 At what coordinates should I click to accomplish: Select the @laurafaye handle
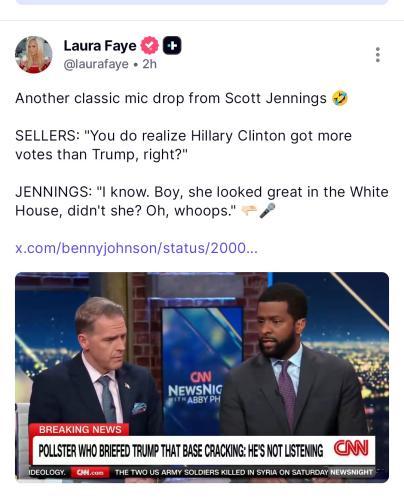pos(96,64)
